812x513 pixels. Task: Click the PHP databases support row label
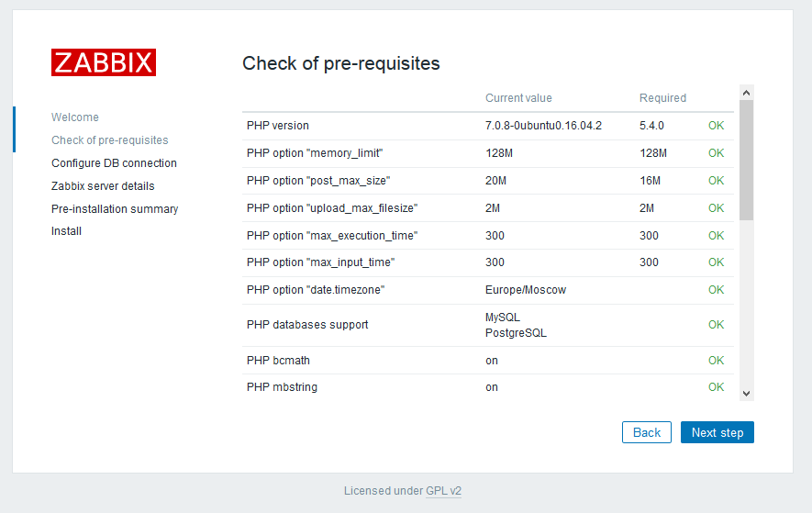coord(307,324)
